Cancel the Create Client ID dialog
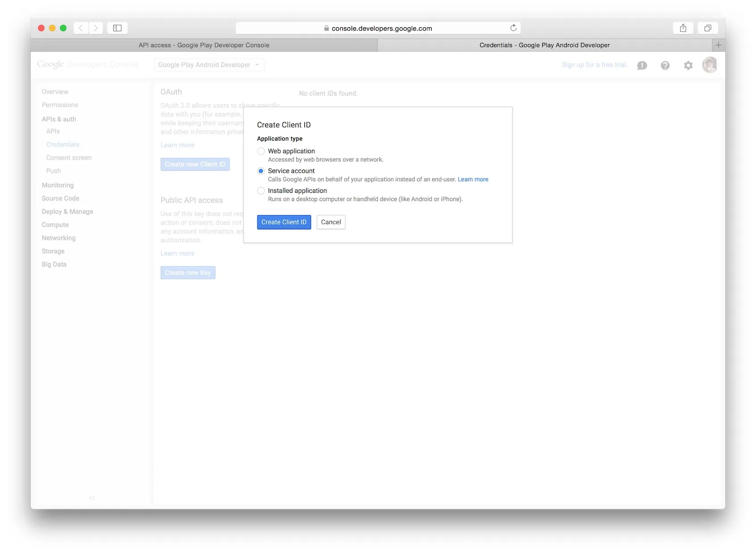The image size is (756, 553). point(331,222)
